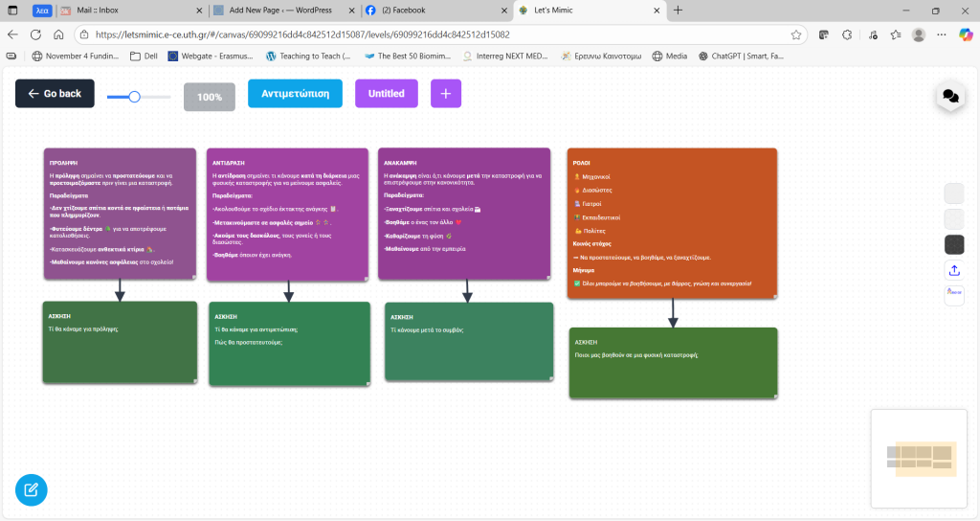Select the green card with 'Πώς θα προστατευτούμε;'

[x=289, y=344]
